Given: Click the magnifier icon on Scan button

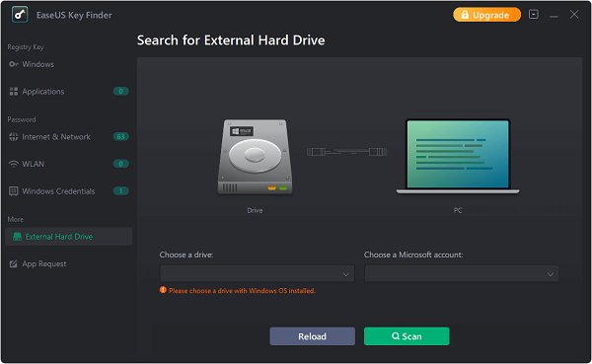Looking at the screenshot, I should [x=396, y=335].
